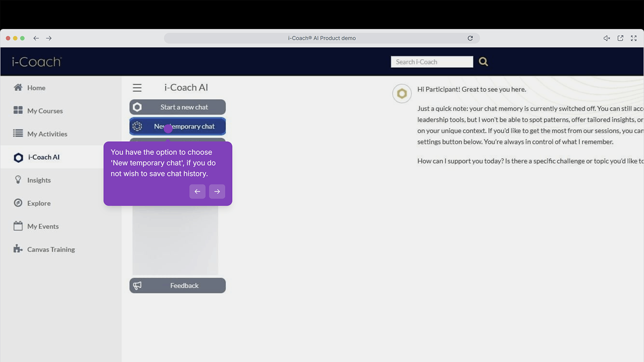Click the search magnifier icon
644x362 pixels.
(483, 62)
